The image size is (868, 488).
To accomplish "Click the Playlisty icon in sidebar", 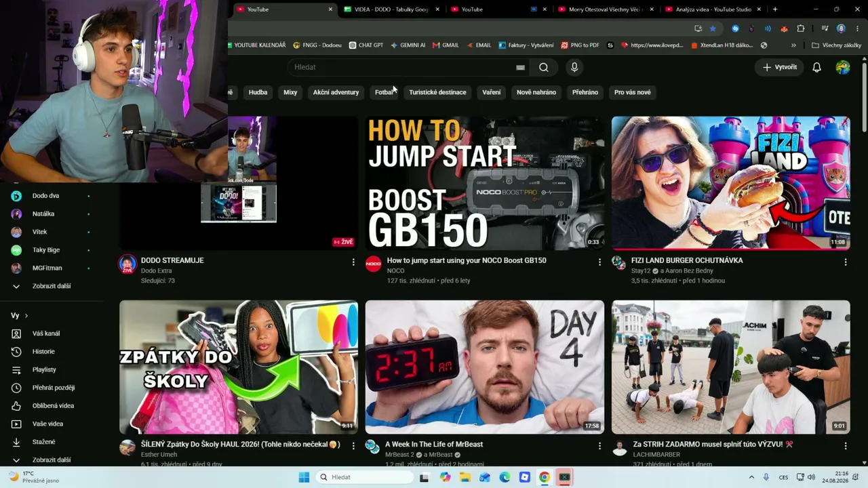I will (16, 369).
